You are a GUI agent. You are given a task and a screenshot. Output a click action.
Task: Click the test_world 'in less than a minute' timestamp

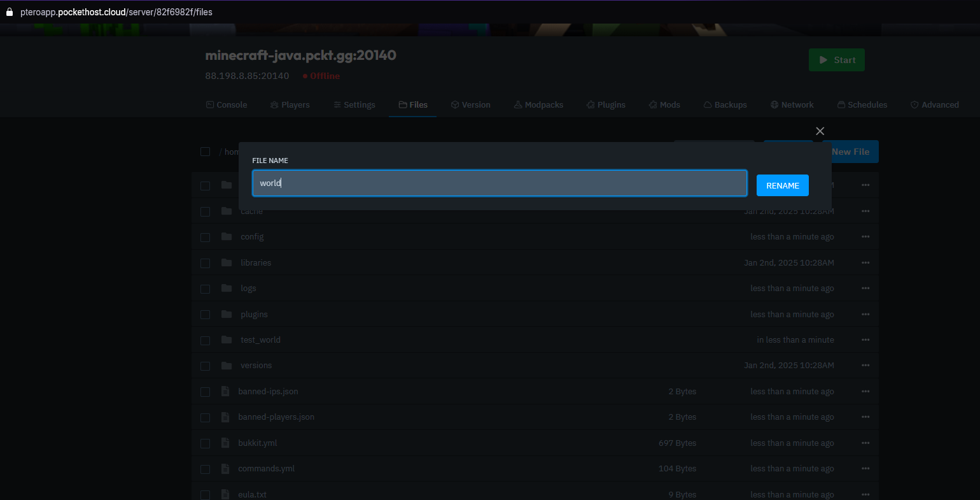tap(795, 339)
